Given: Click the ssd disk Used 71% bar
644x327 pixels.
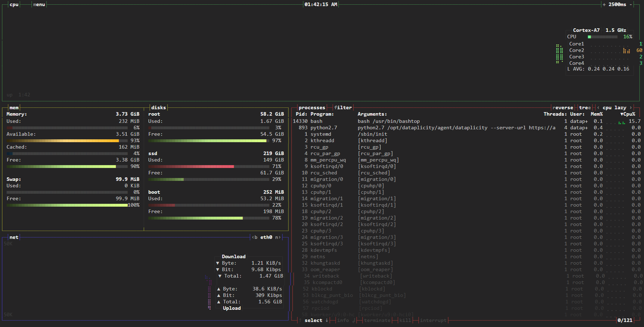Looking at the screenshot, I should pyautogui.click(x=209, y=167).
